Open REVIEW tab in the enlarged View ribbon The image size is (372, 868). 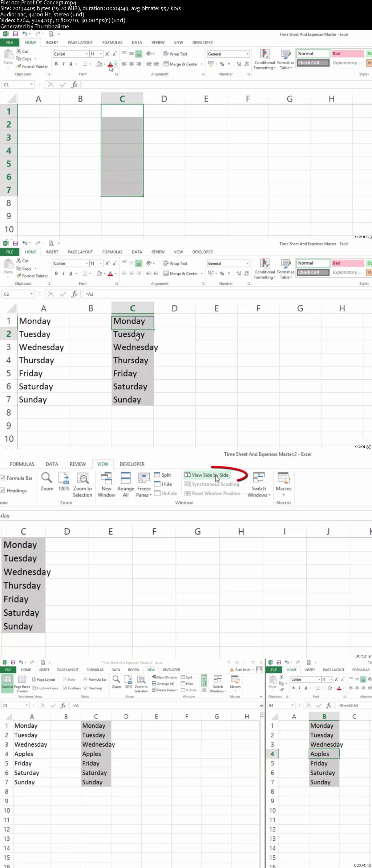coord(78,464)
